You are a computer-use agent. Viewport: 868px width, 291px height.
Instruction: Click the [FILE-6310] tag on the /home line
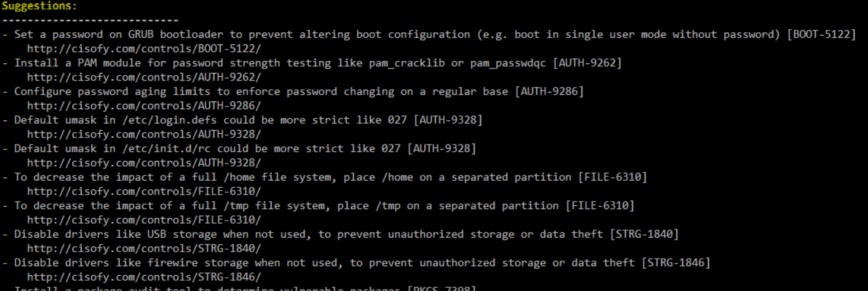click(x=612, y=178)
